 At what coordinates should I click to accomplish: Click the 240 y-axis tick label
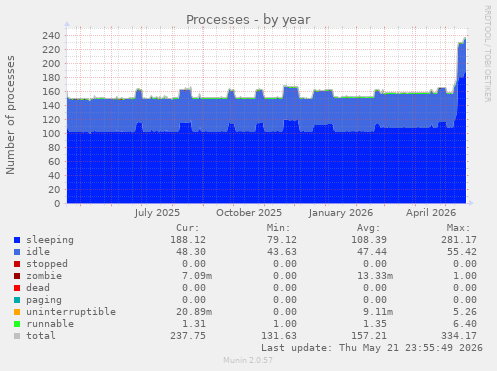[x=51, y=36]
